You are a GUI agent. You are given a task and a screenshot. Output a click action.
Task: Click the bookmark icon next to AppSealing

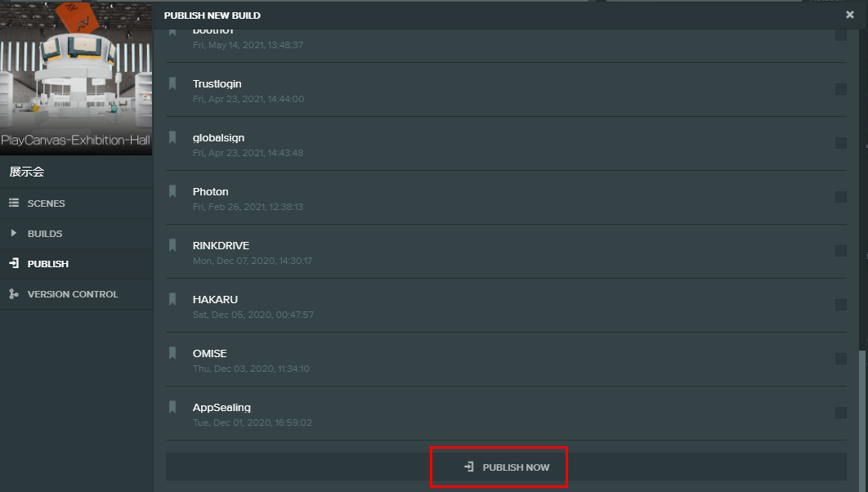172,407
